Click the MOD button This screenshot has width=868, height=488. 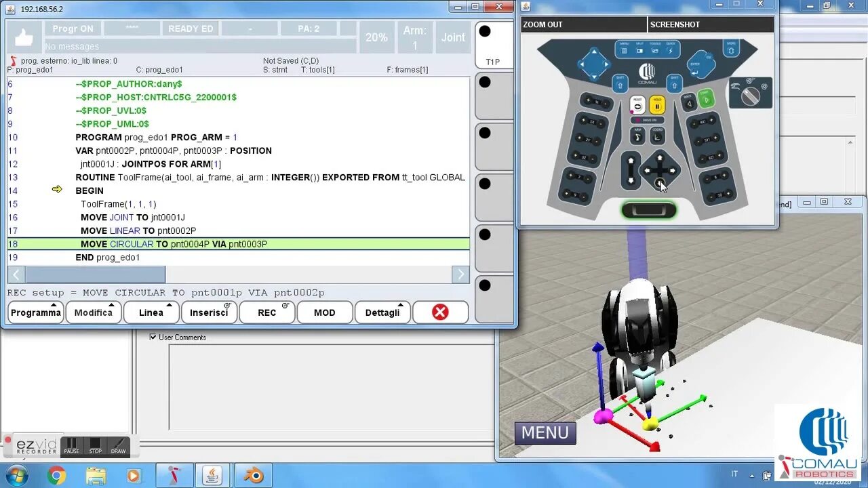point(325,312)
